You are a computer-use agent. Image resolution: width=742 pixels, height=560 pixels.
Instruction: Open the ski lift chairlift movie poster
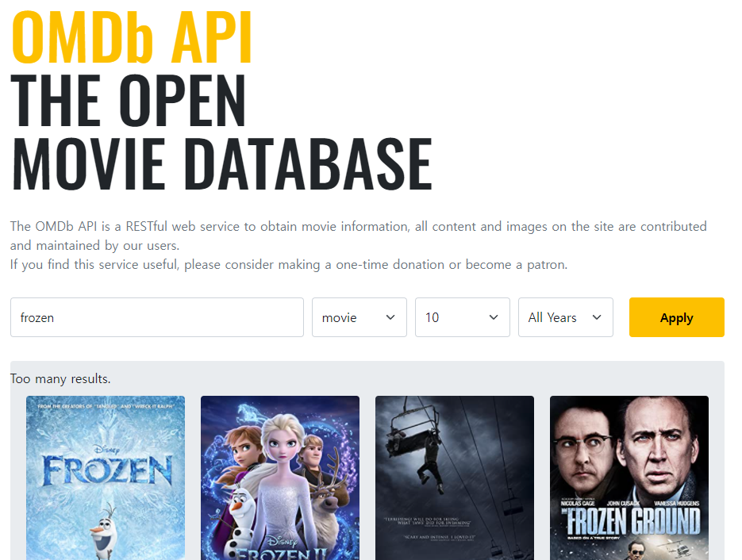[455, 478]
